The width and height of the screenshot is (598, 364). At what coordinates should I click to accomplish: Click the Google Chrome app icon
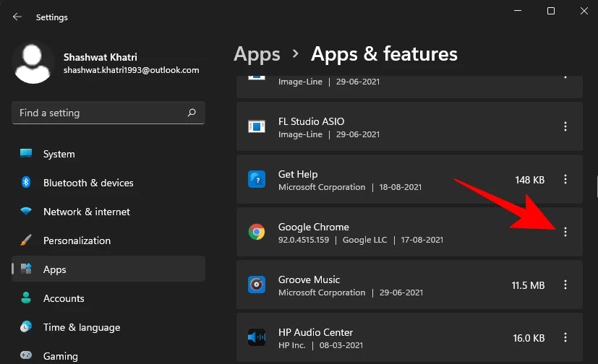click(x=257, y=232)
